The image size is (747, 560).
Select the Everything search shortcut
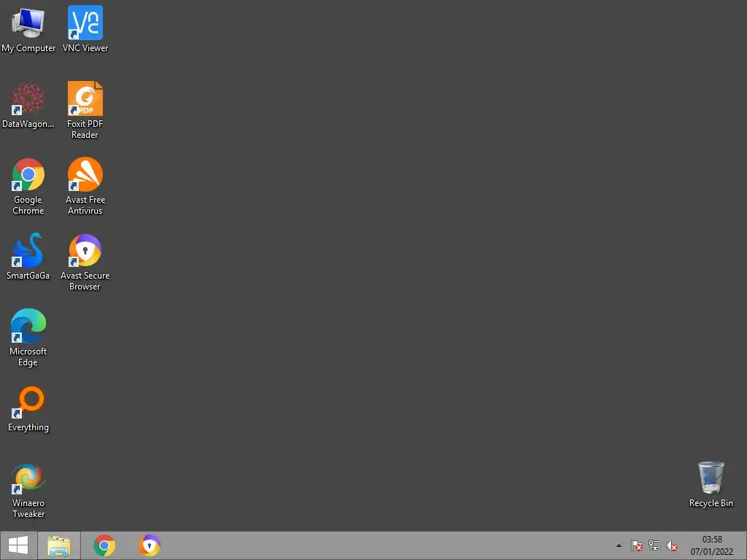28,409
